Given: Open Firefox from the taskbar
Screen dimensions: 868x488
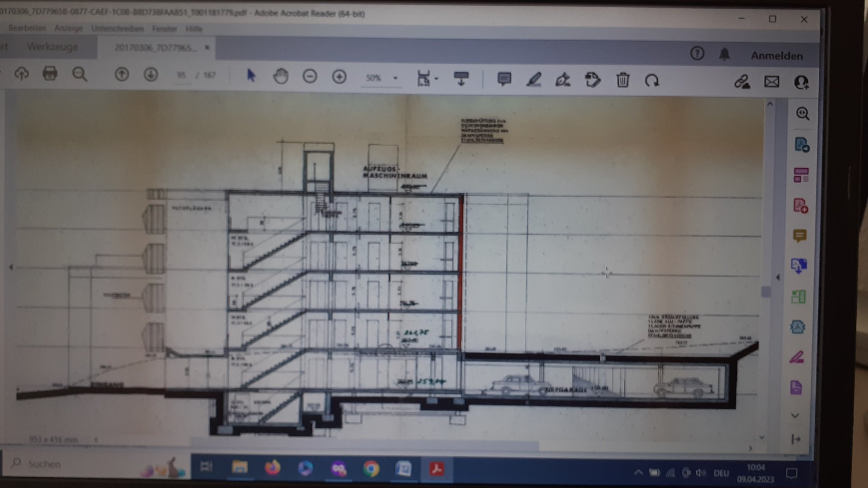Looking at the screenshot, I should (273, 468).
